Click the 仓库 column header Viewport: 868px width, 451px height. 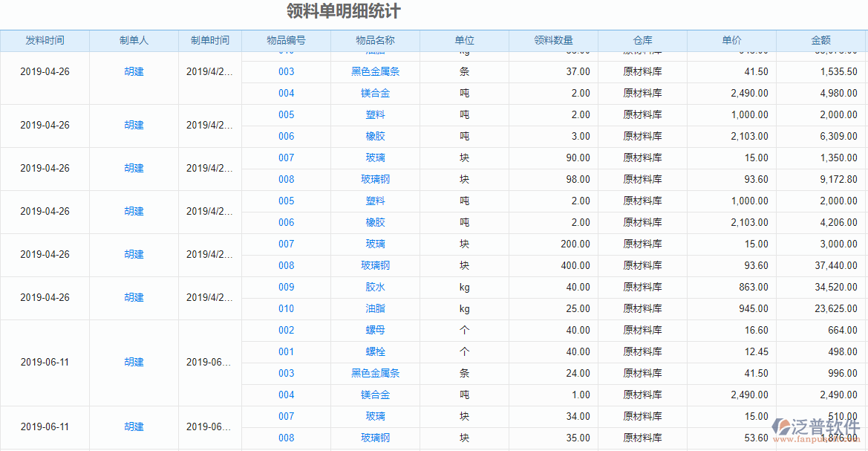click(642, 41)
